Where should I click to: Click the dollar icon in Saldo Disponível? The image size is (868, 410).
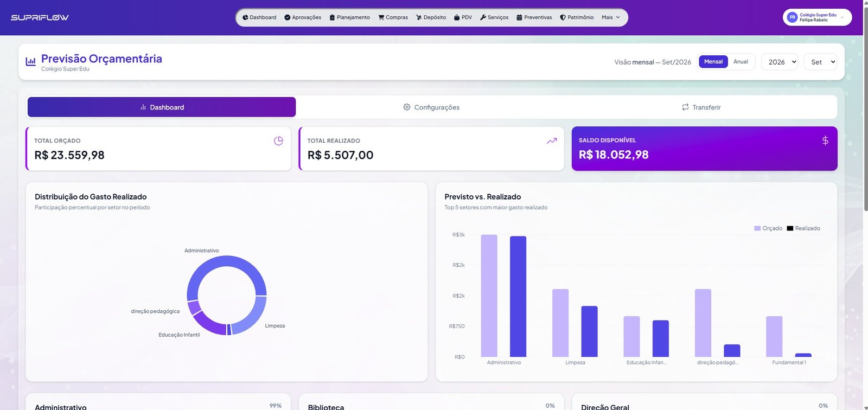tap(825, 140)
